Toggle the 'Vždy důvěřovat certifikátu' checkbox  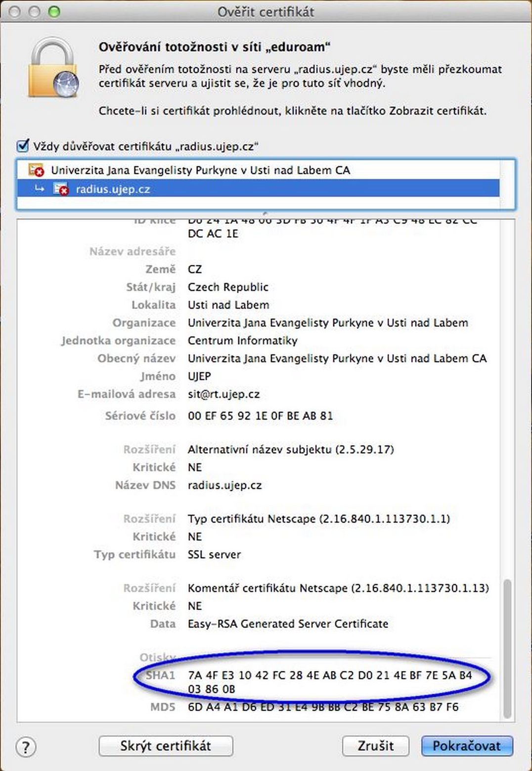[x=23, y=146]
